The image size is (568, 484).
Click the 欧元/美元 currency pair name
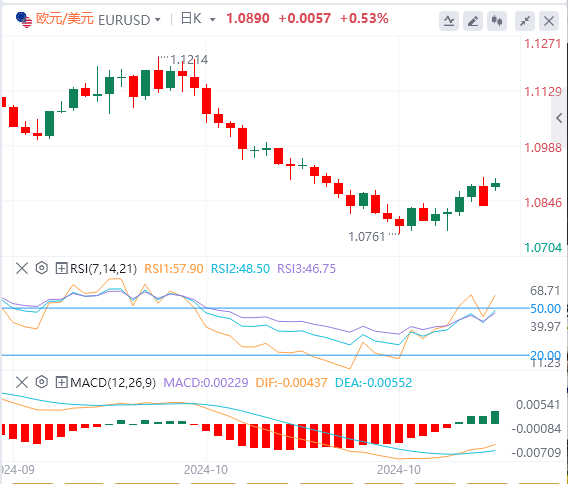(65, 19)
